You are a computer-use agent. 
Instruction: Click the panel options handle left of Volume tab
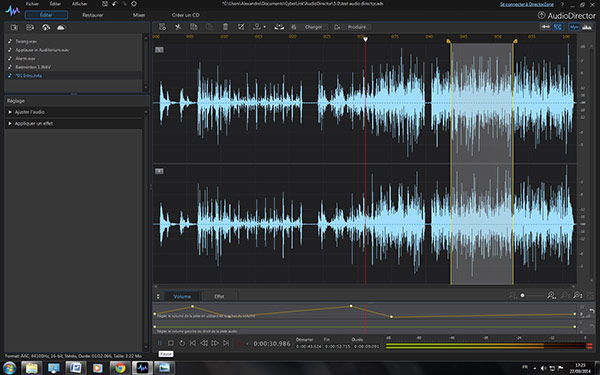pyautogui.click(x=158, y=297)
